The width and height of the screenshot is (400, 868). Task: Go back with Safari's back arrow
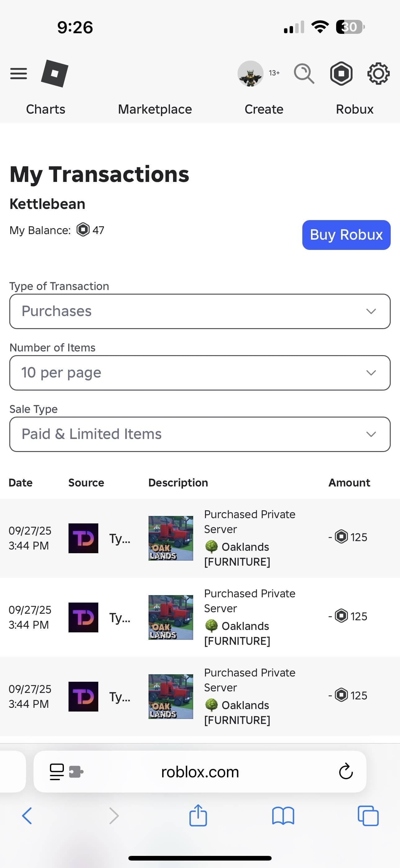[27, 816]
